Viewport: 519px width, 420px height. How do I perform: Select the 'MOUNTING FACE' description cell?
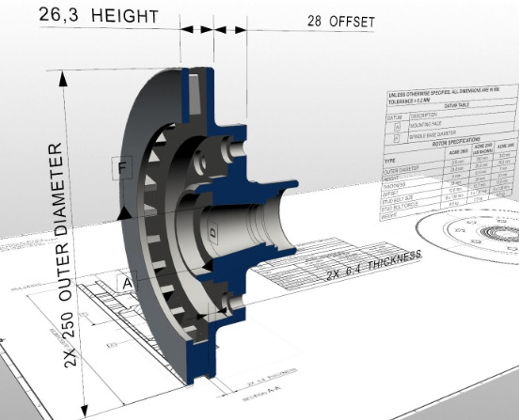click(x=425, y=124)
